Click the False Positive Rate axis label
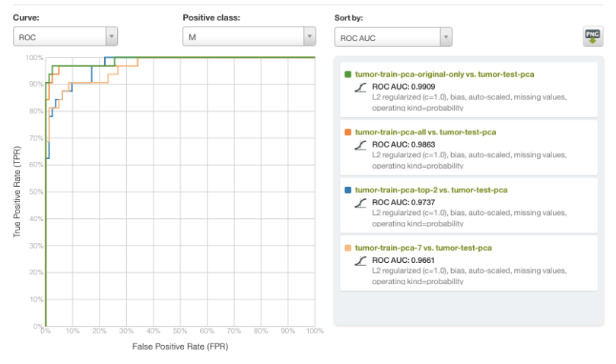The width and height of the screenshot is (616, 364). (180, 347)
